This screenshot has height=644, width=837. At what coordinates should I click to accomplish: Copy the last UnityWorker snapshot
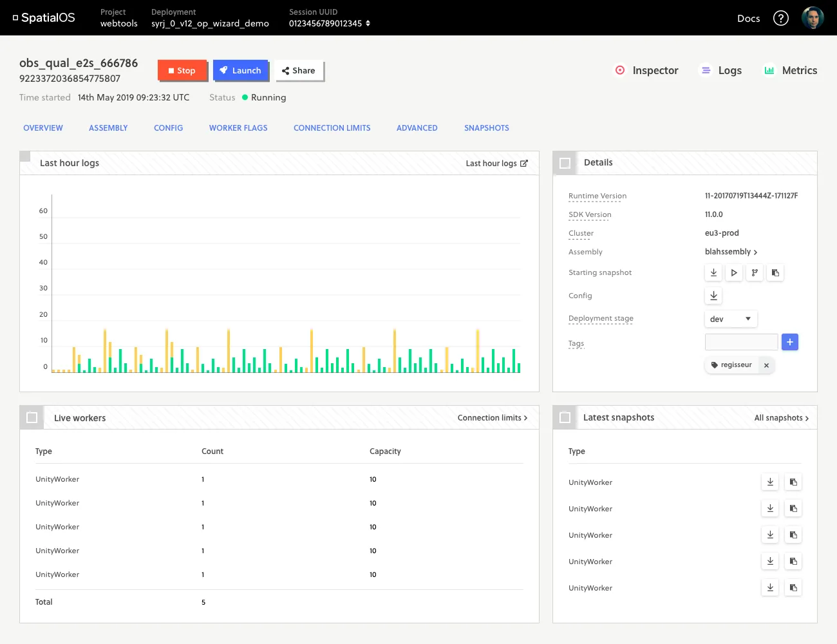pyautogui.click(x=793, y=588)
